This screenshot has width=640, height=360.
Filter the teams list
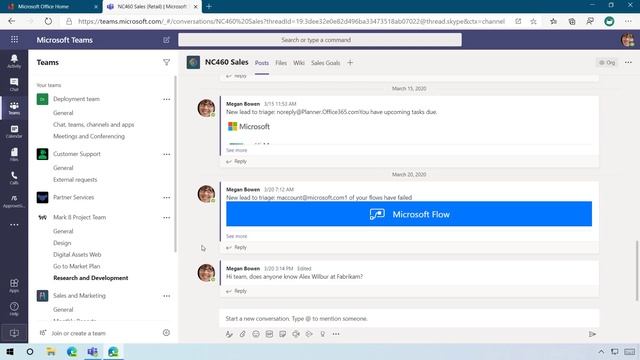pos(166,62)
